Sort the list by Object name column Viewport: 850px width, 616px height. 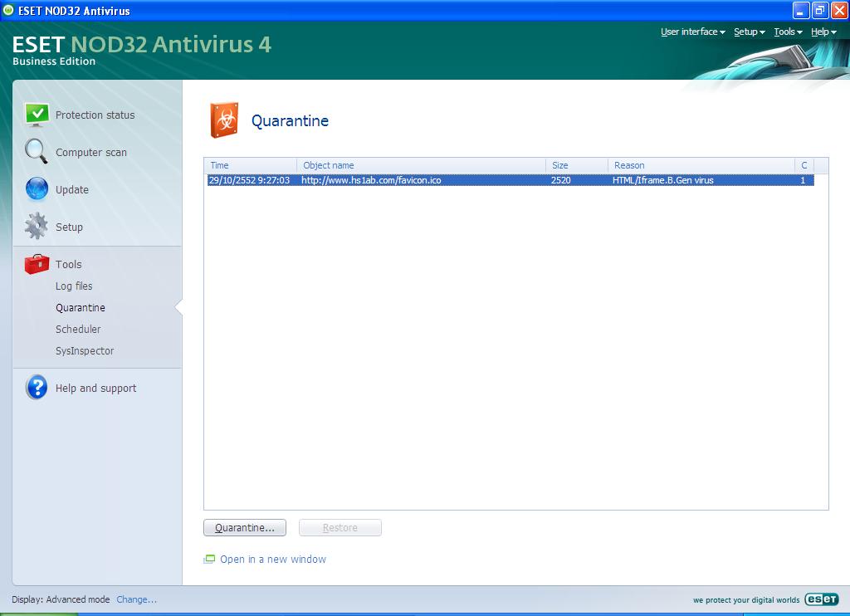pos(420,165)
